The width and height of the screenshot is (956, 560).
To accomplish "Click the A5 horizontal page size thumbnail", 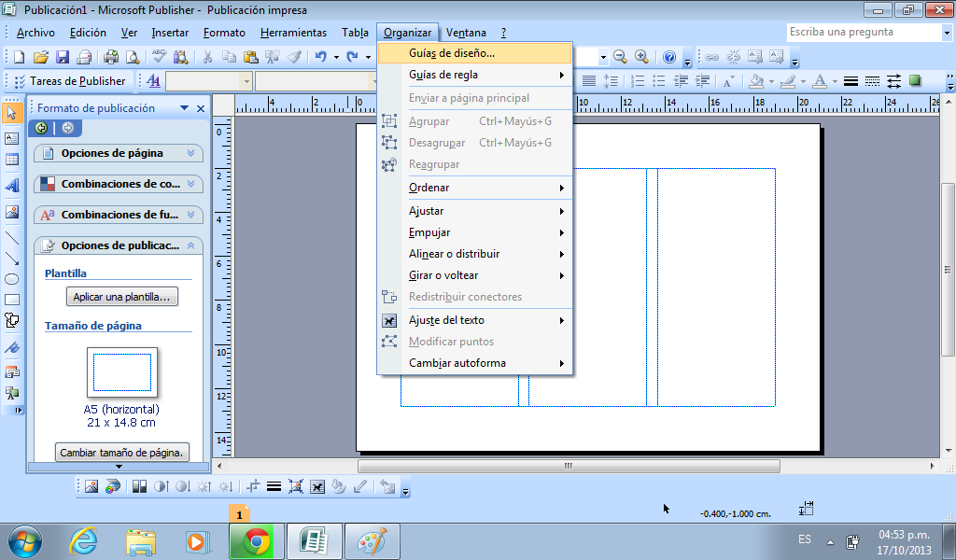I will tap(122, 372).
